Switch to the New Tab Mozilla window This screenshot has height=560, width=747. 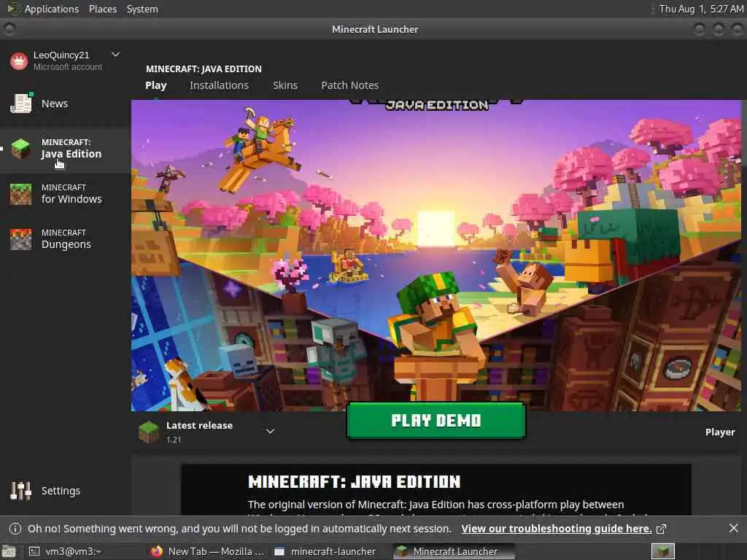(x=208, y=551)
